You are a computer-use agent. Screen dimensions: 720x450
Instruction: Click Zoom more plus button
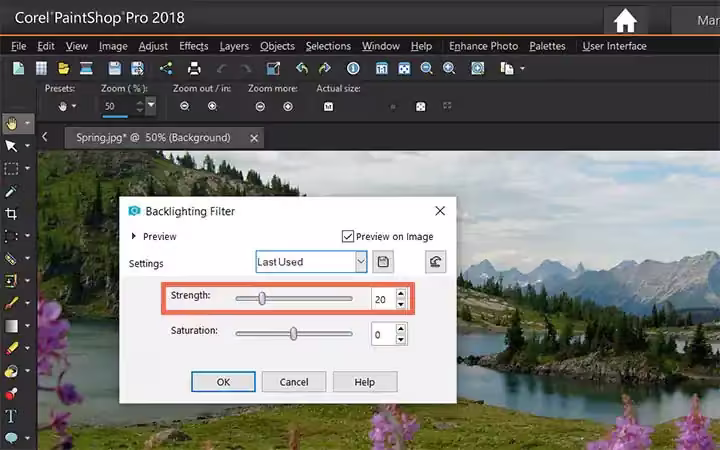pos(288,107)
